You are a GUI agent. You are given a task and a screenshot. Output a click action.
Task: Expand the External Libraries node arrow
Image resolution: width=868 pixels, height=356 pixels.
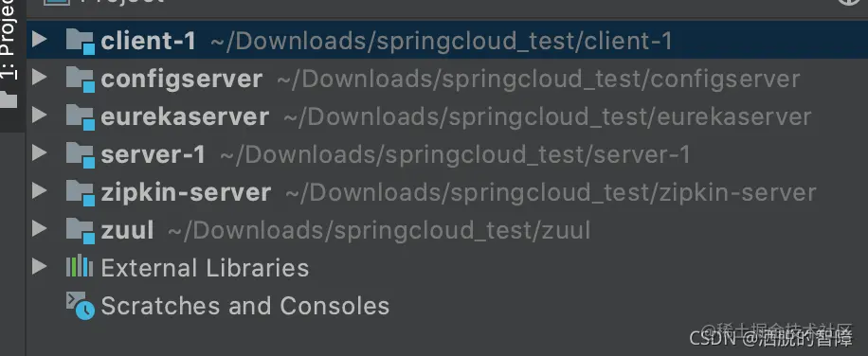[x=39, y=266]
